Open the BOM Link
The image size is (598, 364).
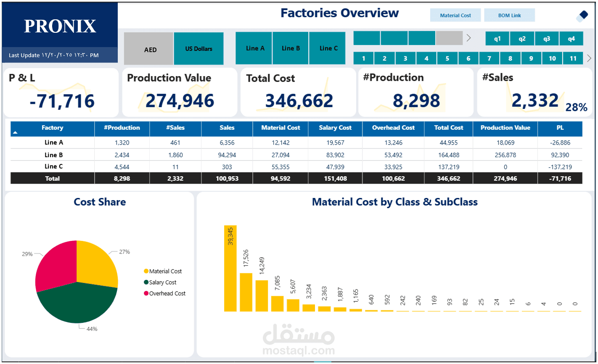pyautogui.click(x=510, y=15)
